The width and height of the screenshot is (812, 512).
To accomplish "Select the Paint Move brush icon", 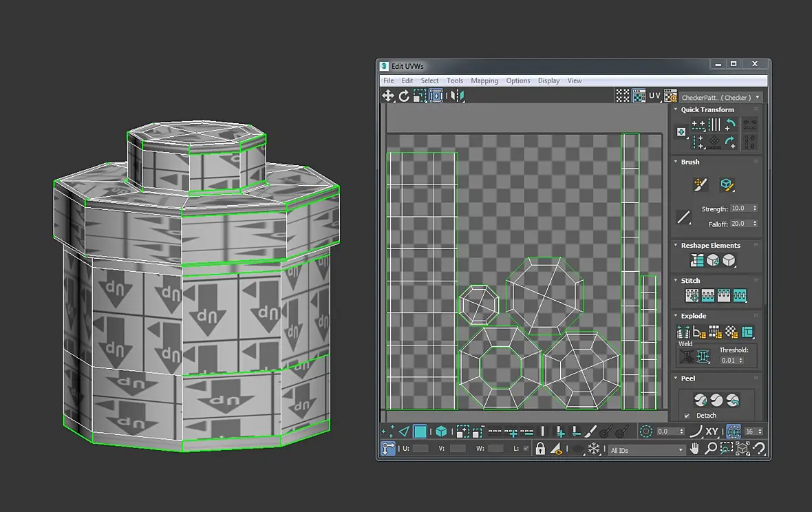I will (x=700, y=184).
